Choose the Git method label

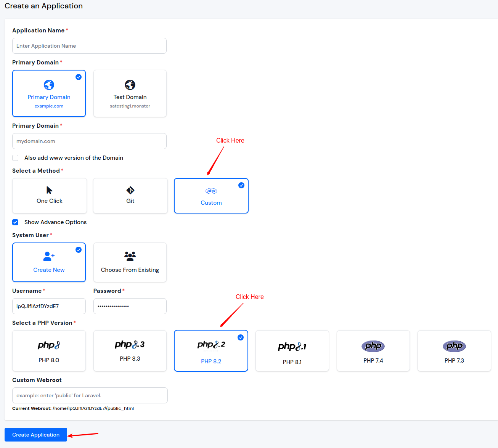130,201
